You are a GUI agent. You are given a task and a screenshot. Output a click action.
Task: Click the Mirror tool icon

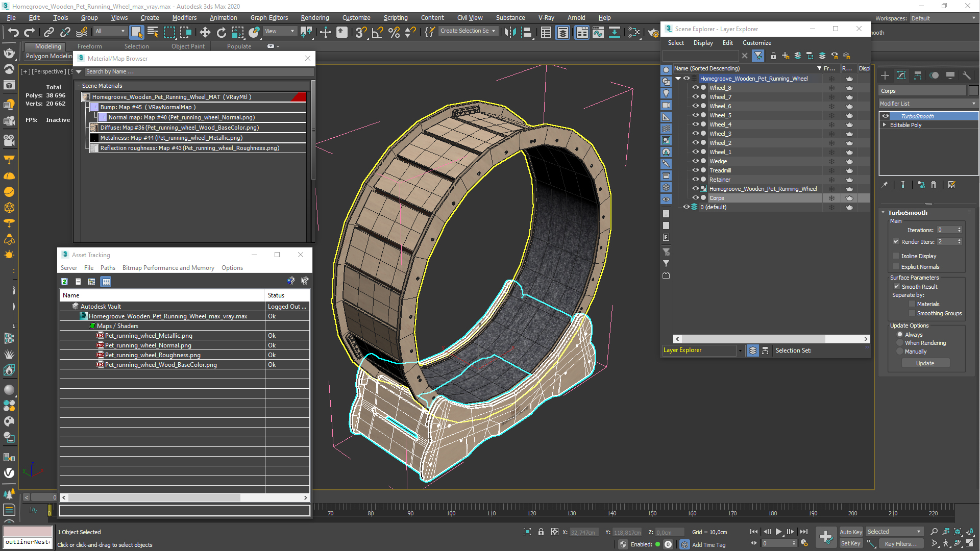coord(509,32)
